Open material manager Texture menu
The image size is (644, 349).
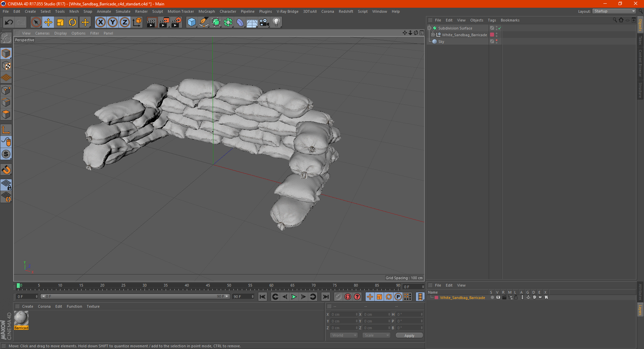pos(93,306)
